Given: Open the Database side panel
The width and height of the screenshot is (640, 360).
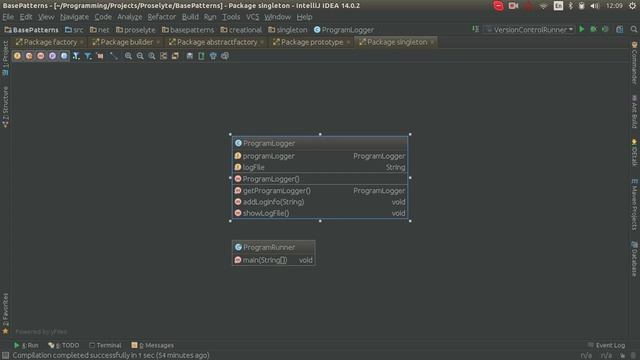Looking at the screenshot, I should (634, 259).
